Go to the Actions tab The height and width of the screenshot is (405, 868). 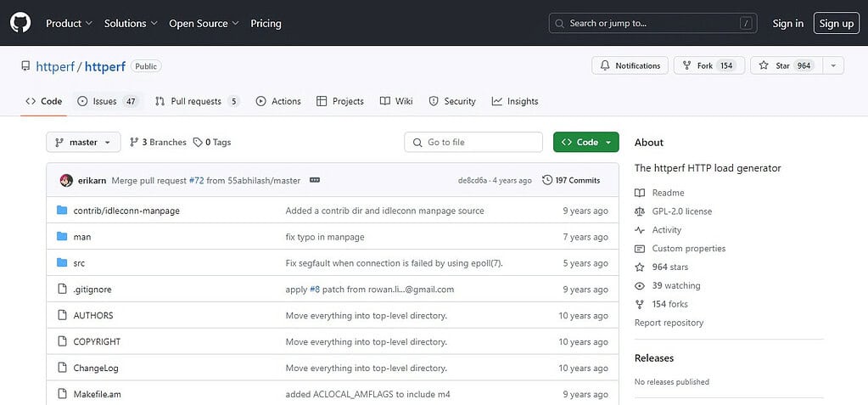(278, 101)
